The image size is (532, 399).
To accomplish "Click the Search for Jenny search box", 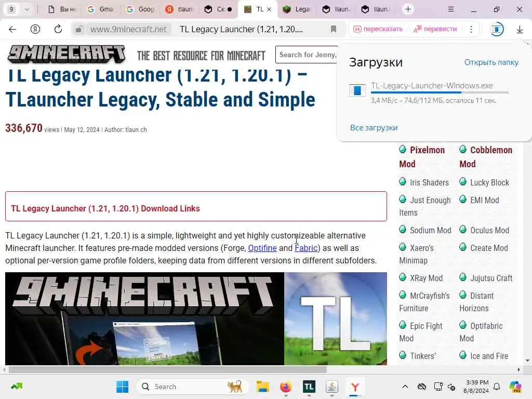I will click(x=307, y=55).
